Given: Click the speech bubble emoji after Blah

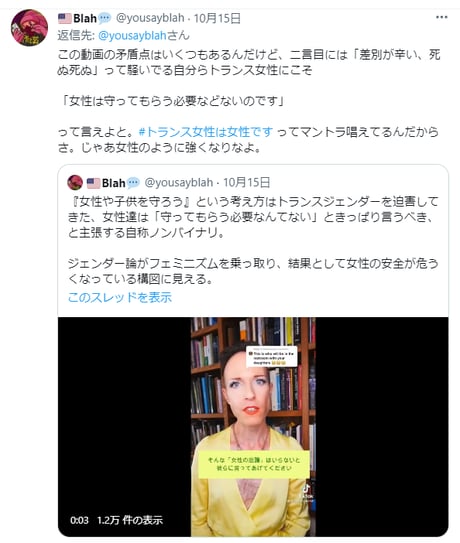Looking at the screenshot, I should [x=104, y=18].
